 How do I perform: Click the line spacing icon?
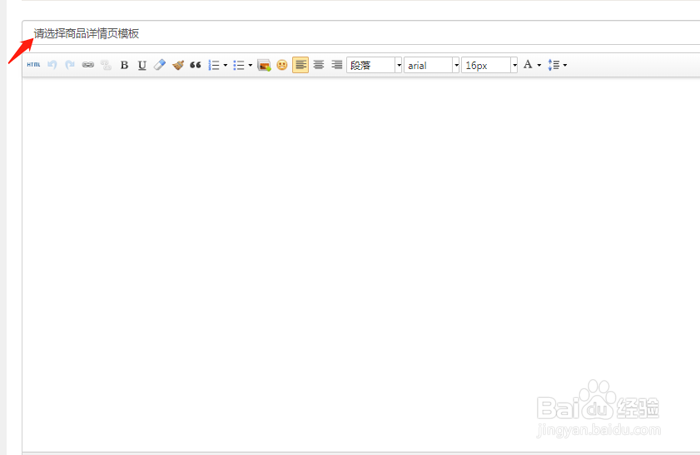[x=554, y=65]
